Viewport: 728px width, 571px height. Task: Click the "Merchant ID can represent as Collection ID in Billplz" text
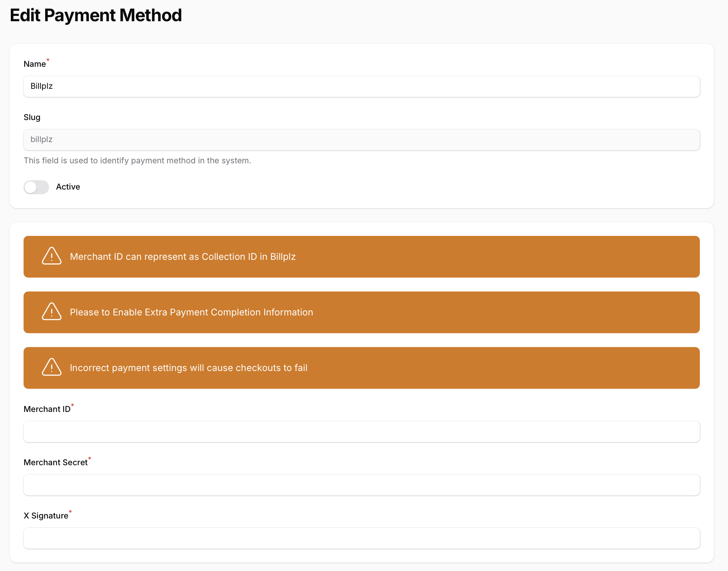(183, 257)
